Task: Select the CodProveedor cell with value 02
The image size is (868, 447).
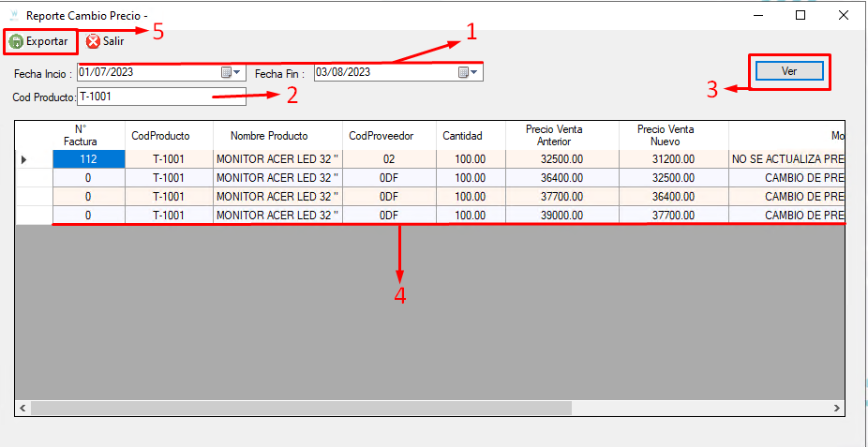Action: [389, 159]
